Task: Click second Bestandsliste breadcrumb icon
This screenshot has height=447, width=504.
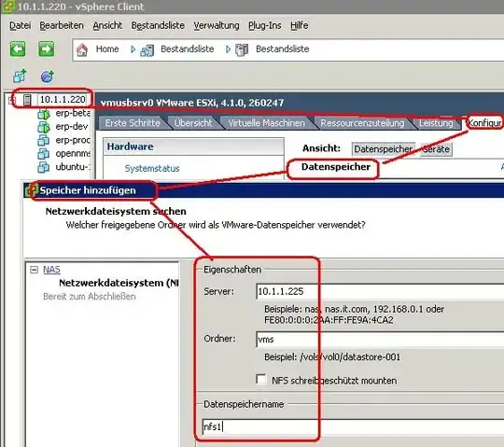Action: 242,49
